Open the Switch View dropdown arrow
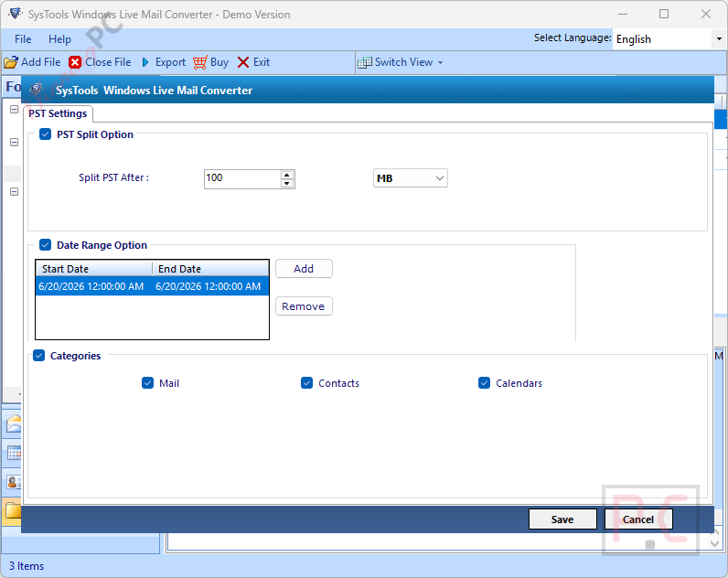The image size is (728, 578). (x=440, y=62)
